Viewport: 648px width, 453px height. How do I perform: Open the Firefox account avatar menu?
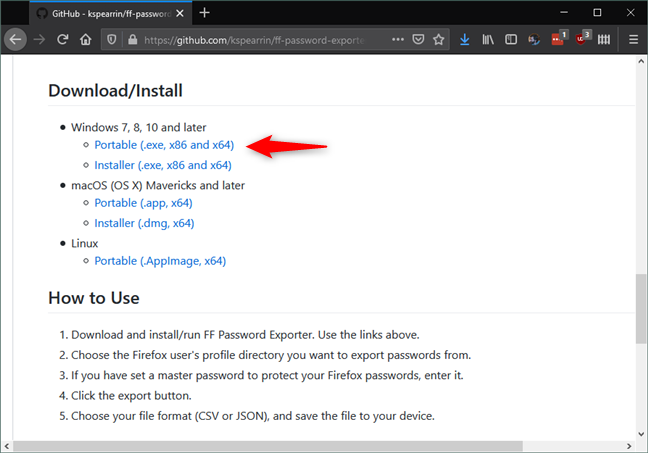tap(534, 40)
